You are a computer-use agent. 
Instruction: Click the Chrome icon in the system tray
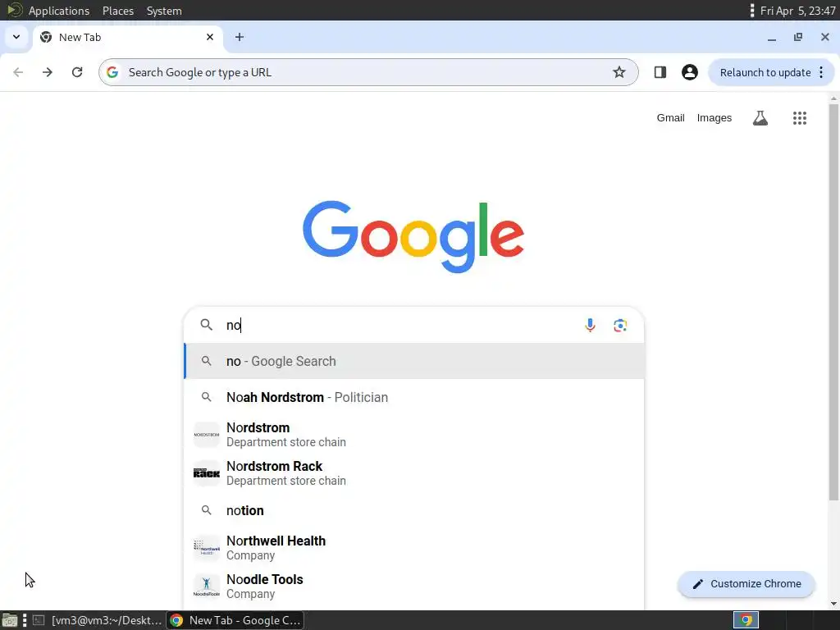[x=746, y=620]
